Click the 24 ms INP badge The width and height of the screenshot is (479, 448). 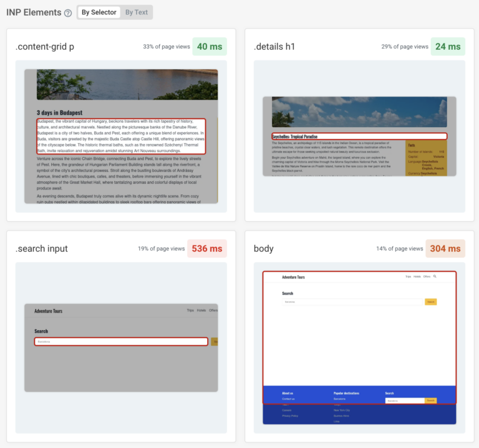(x=448, y=46)
